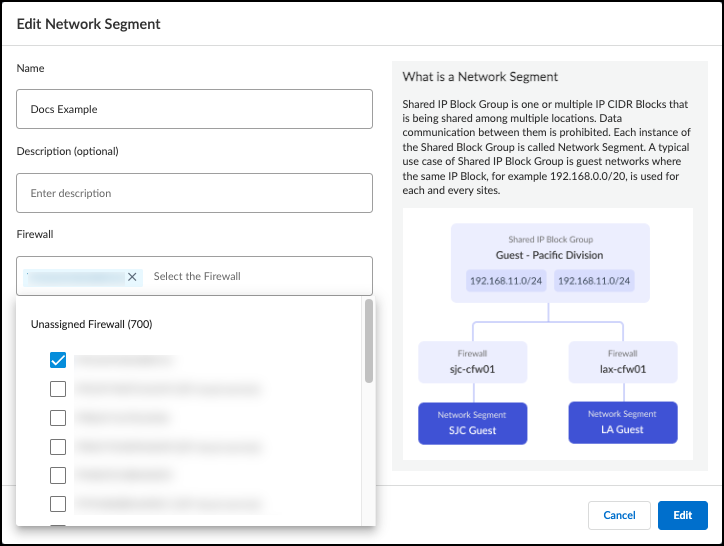The width and height of the screenshot is (724, 546).
Task: Click the Unassigned Firewall (700) group header
Action: [92, 324]
